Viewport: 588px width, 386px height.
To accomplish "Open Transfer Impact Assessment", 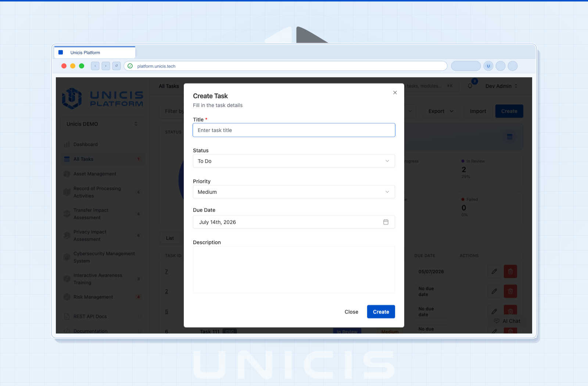I will (x=103, y=214).
